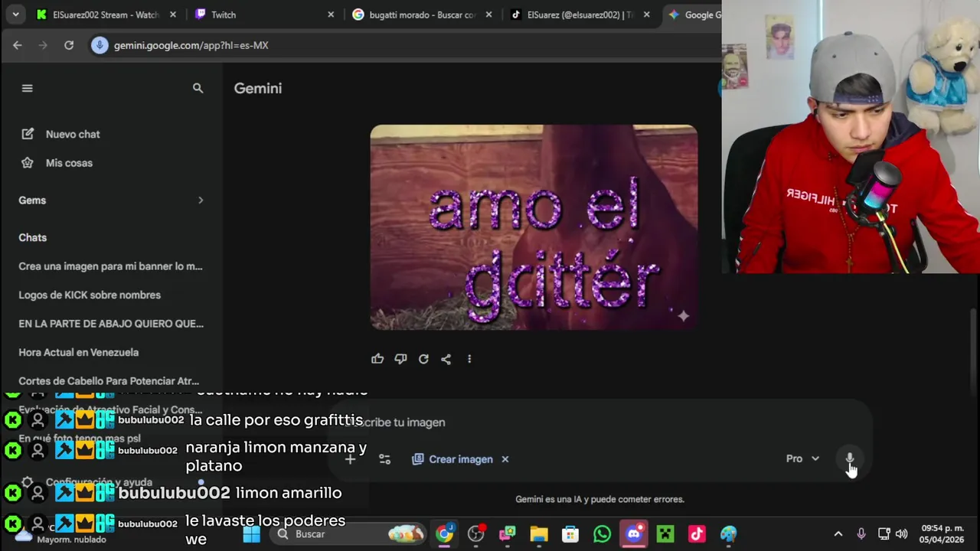Open Mis cosas in sidebar
The height and width of the screenshot is (551, 980).
pyautogui.click(x=57, y=163)
